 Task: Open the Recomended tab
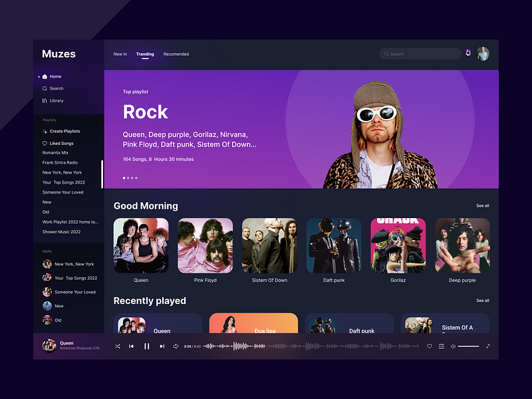coord(176,54)
